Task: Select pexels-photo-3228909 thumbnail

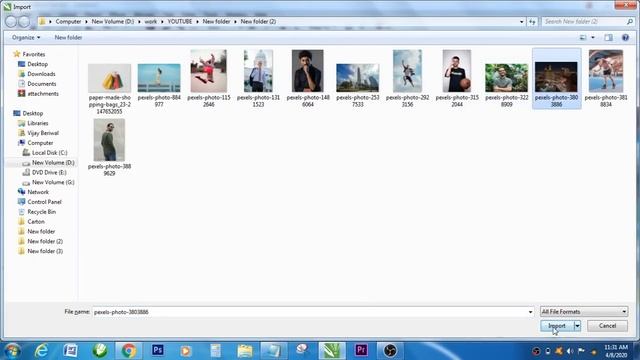Action: click(x=507, y=78)
